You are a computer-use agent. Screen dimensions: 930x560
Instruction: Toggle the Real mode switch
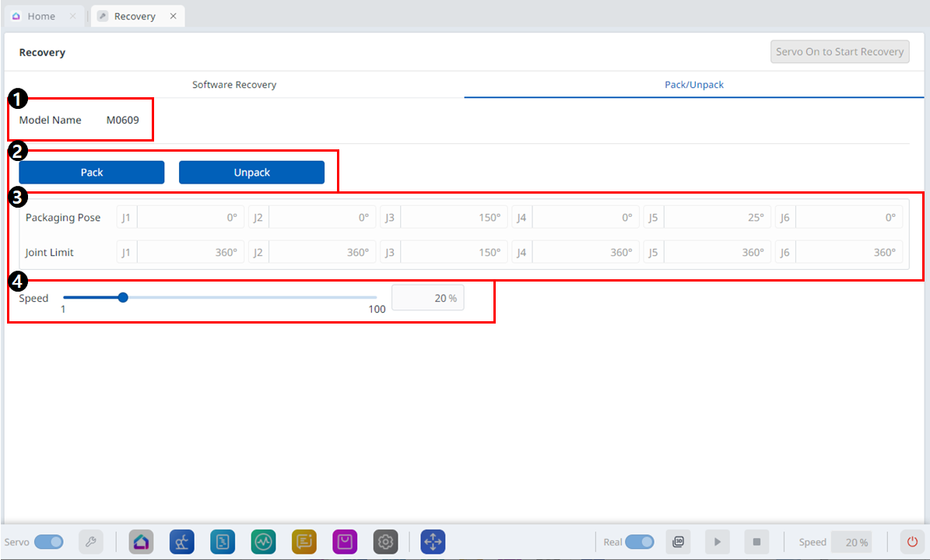(x=640, y=541)
